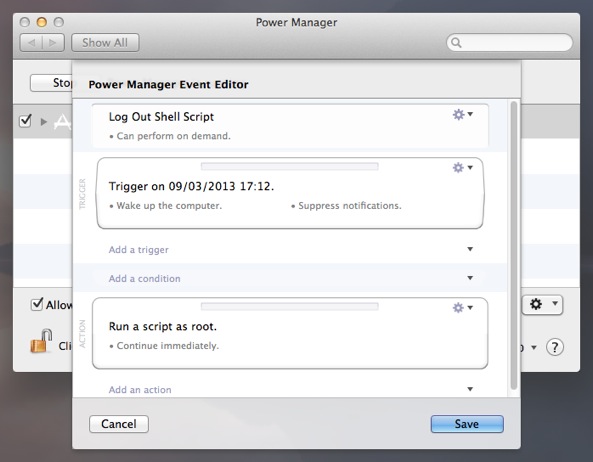Click the Show All button

[105, 43]
